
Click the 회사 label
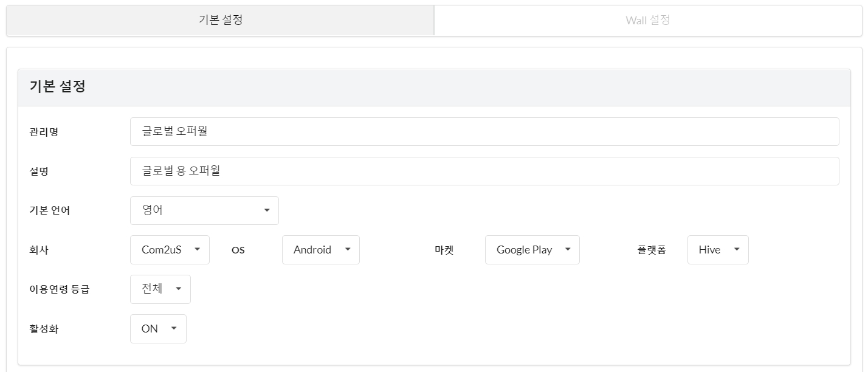(39, 250)
